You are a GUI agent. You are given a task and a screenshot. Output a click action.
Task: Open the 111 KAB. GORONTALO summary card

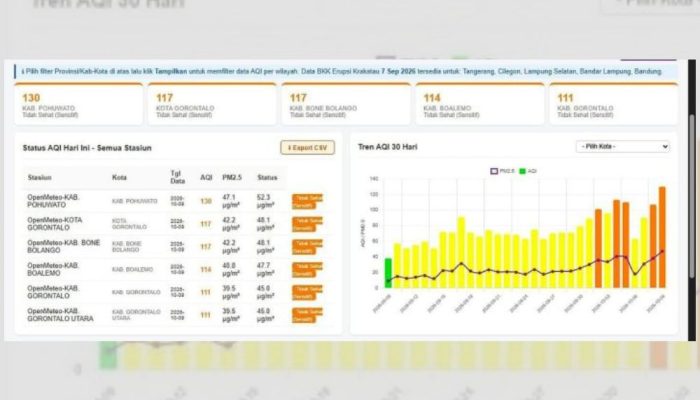(x=613, y=104)
